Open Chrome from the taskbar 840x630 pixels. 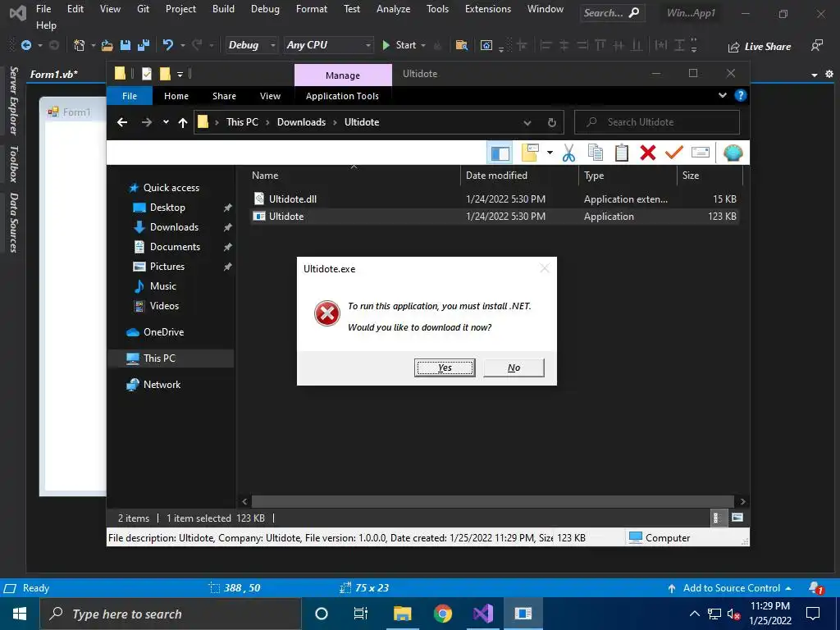(442, 614)
